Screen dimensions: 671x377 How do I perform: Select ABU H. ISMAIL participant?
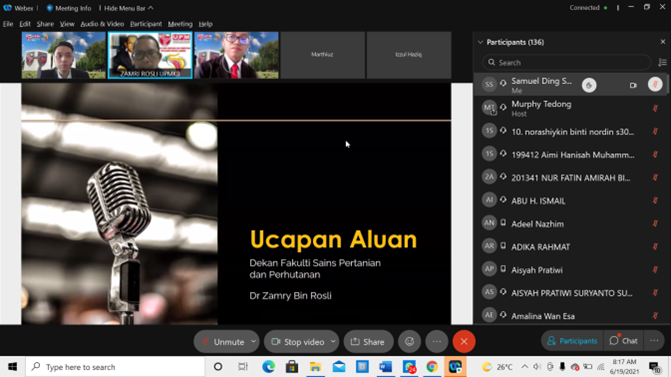tap(570, 201)
